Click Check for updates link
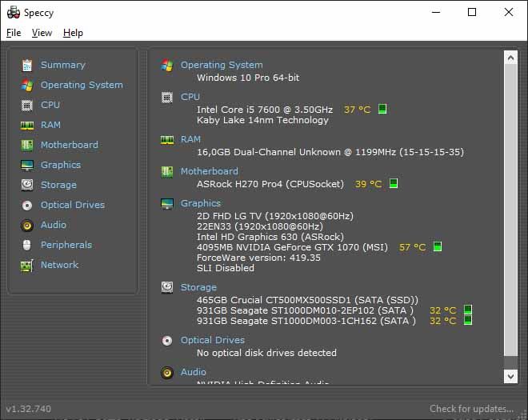The height and width of the screenshot is (420, 528). (471, 409)
